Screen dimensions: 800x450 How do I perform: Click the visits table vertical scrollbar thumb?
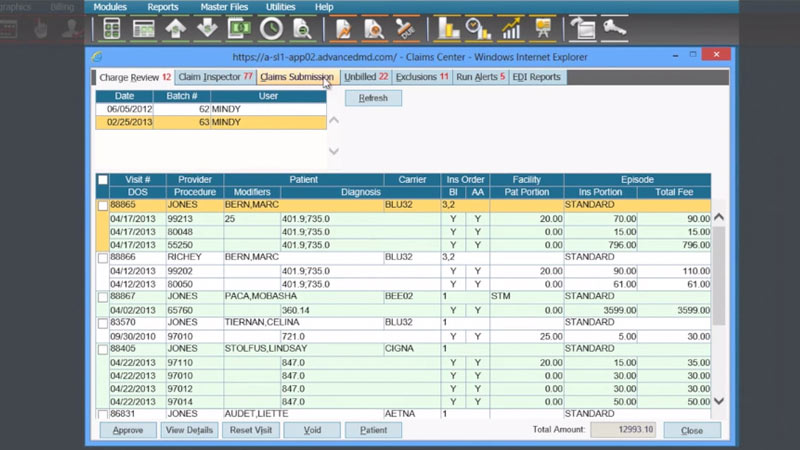point(719,276)
